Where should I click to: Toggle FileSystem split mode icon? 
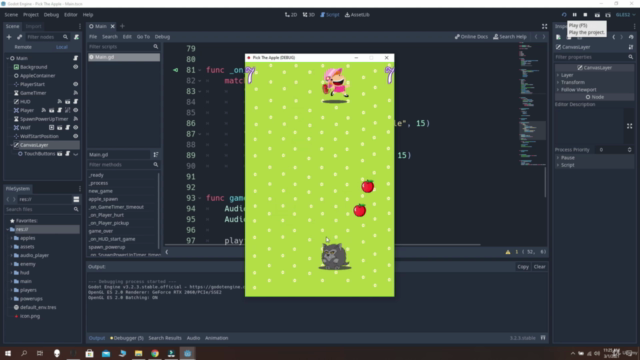tap(76, 199)
